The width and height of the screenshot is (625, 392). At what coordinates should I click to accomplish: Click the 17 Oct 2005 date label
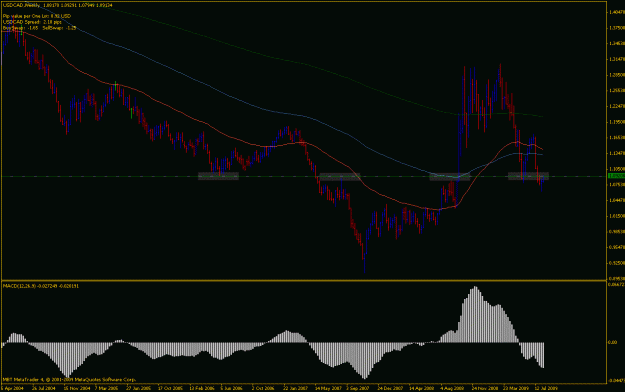click(x=170, y=388)
